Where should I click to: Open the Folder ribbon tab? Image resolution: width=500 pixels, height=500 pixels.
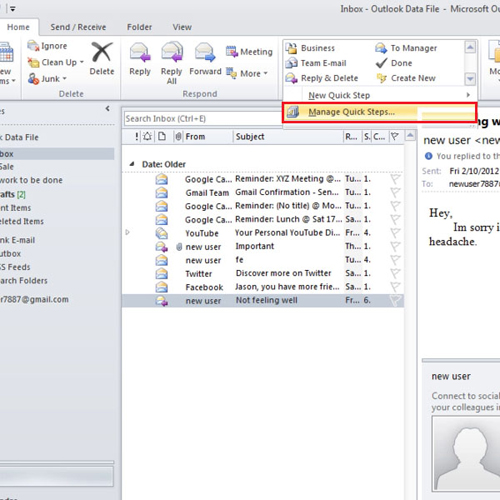click(139, 27)
